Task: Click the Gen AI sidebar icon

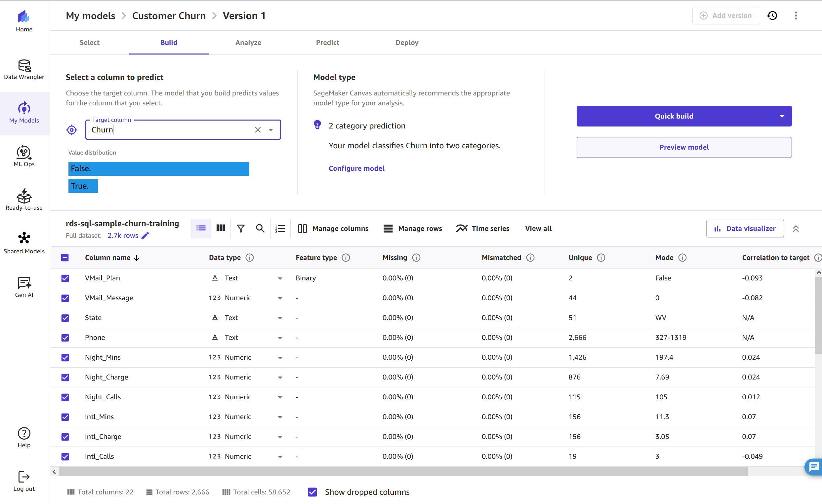Action: 24,287
